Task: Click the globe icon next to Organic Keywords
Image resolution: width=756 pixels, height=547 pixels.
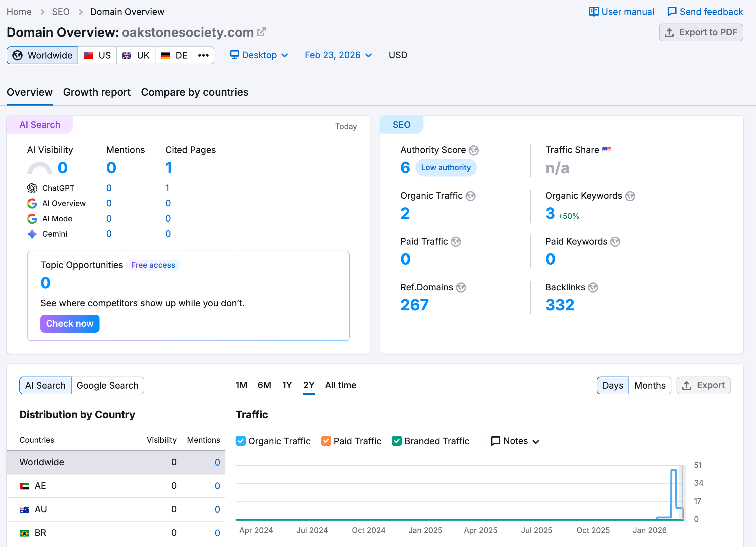Action: pos(630,196)
